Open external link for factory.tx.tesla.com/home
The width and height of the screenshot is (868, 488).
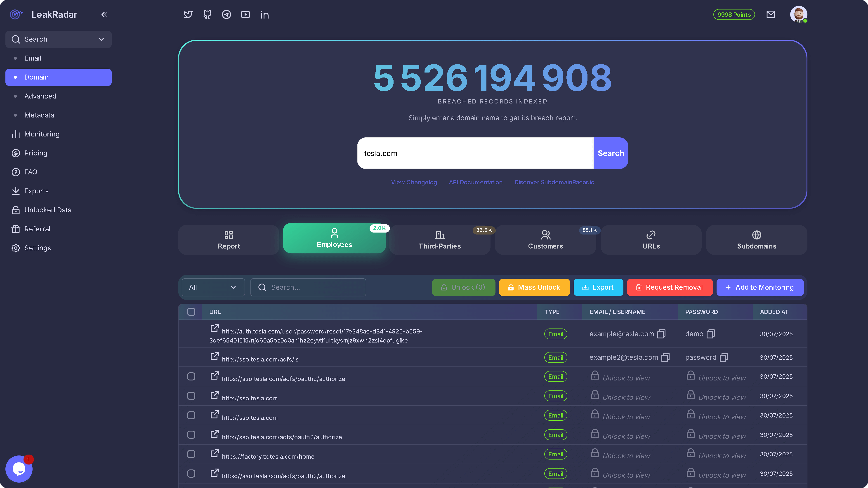tap(214, 454)
